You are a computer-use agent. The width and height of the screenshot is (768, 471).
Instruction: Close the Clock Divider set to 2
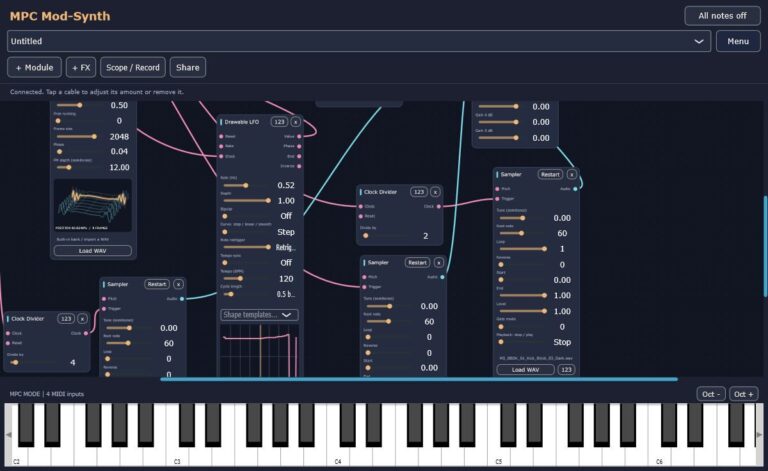coord(435,192)
